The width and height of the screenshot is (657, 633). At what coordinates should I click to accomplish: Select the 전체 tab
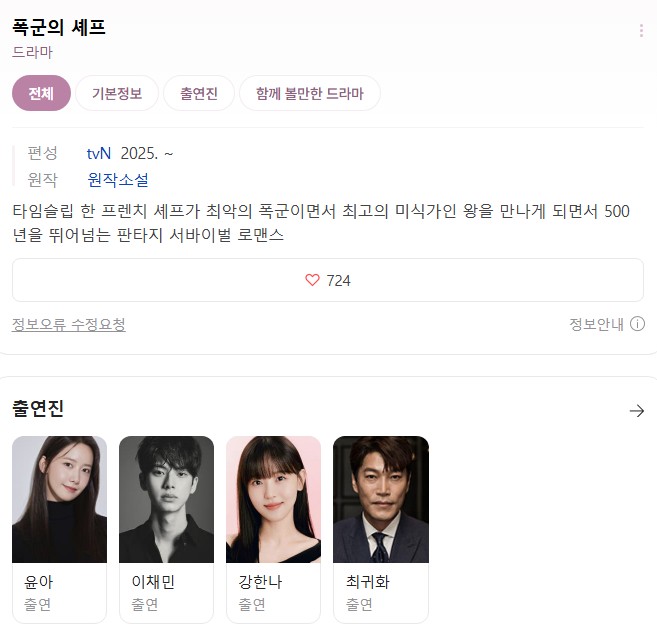[41, 93]
